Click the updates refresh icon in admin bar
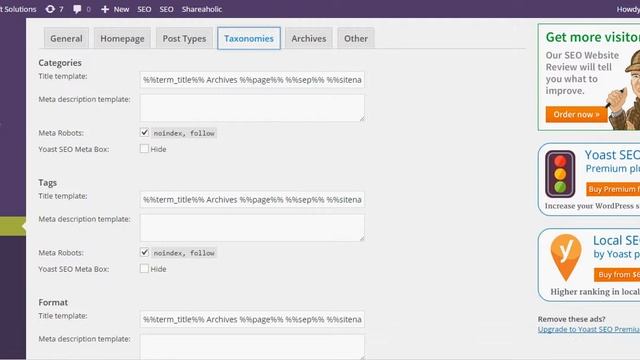 pyautogui.click(x=50, y=9)
